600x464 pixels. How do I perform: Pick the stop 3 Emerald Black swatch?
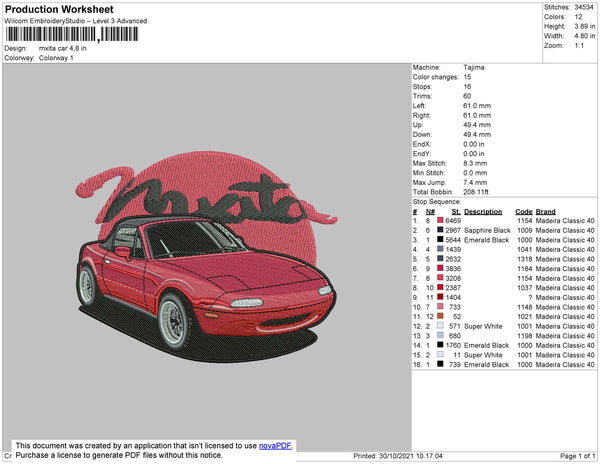point(439,240)
